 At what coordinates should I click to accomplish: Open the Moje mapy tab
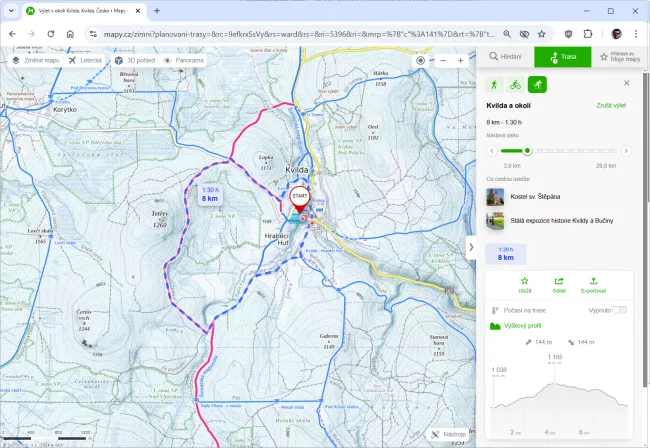(618, 57)
